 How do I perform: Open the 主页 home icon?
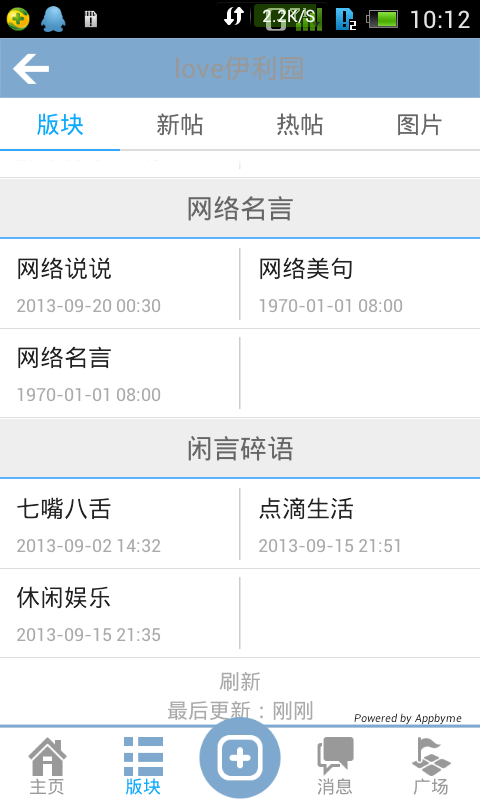[x=47, y=765]
